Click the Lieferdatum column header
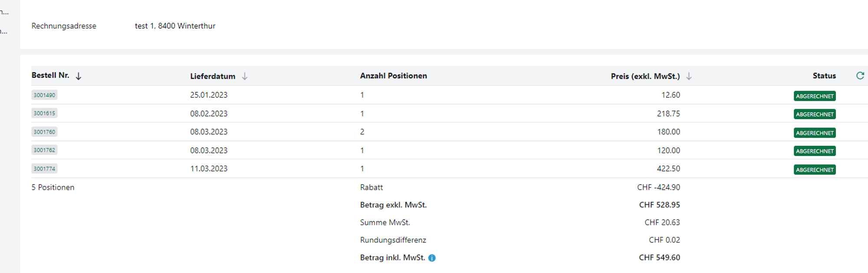 pyautogui.click(x=213, y=76)
